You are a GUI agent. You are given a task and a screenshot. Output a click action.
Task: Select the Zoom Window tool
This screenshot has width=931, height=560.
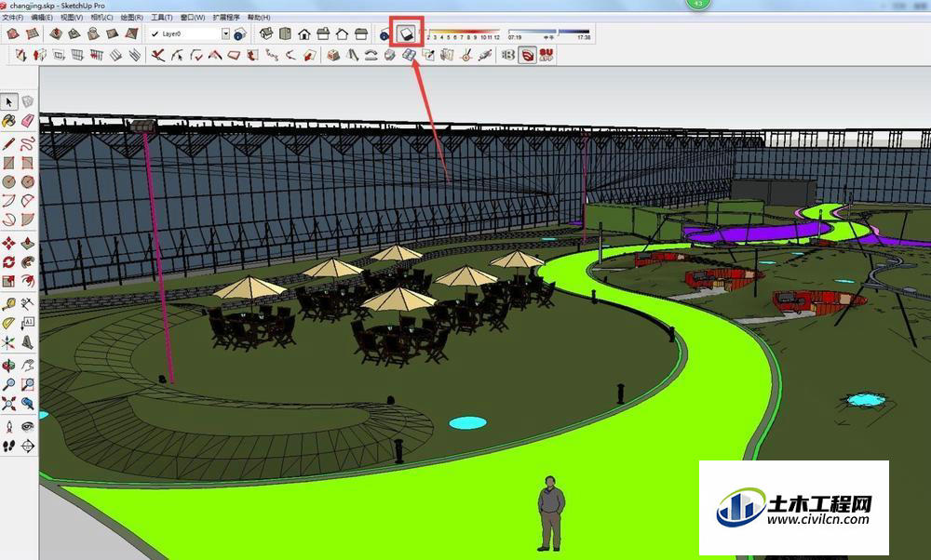(x=28, y=384)
